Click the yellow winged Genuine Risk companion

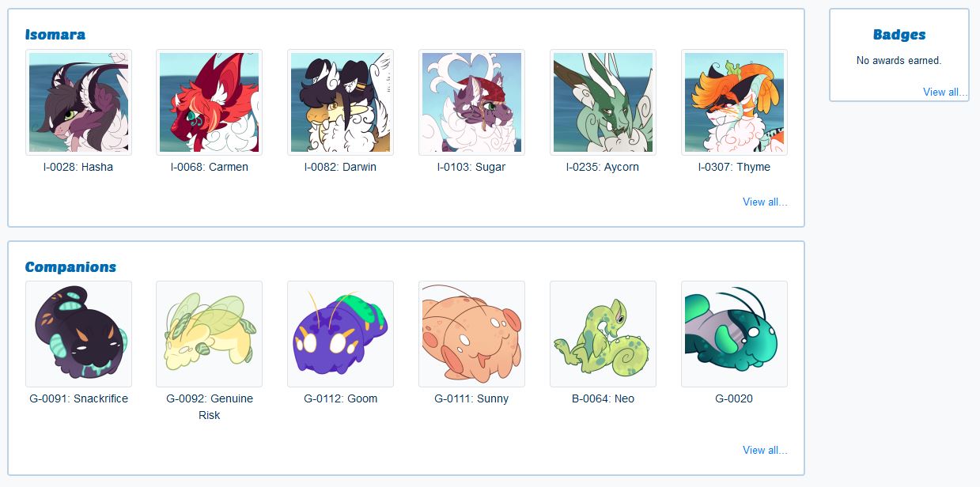point(210,334)
